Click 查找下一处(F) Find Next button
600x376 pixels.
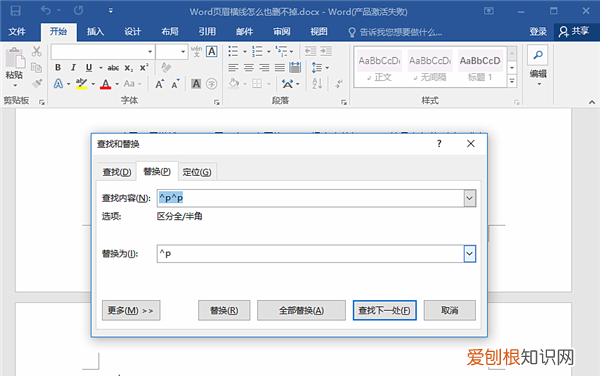click(x=385, y=310)
